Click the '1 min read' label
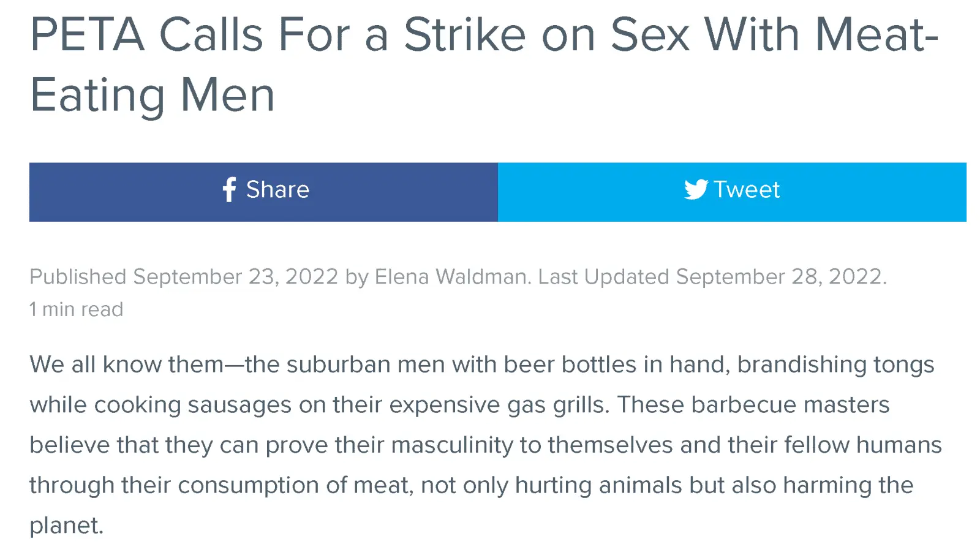This screenshot has height=544, width=980. coord(77,309)
